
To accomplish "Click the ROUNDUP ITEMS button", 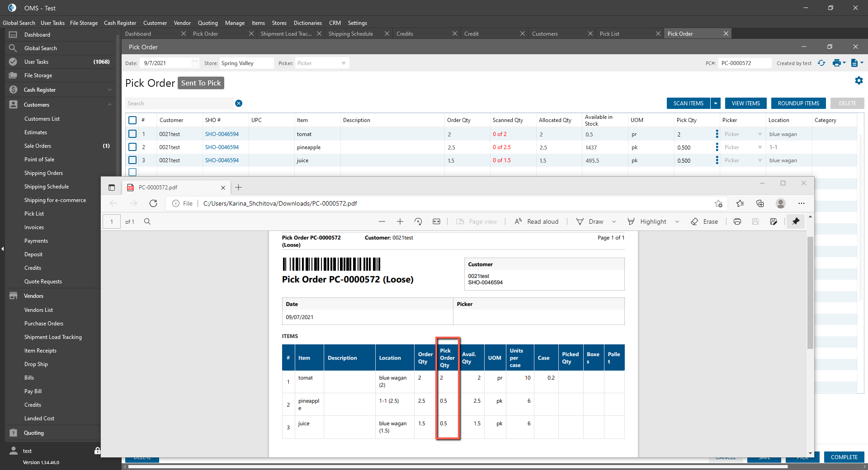I will (x=798, y=103).
